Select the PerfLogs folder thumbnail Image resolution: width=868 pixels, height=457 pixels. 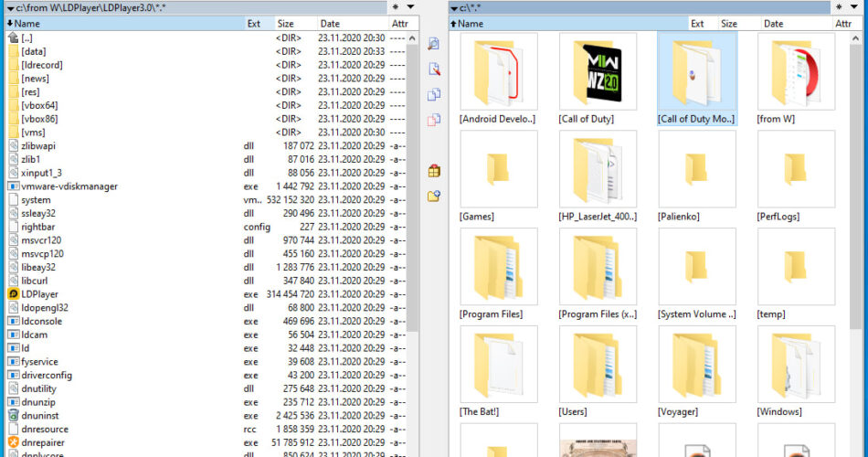(x=796, y=169)
